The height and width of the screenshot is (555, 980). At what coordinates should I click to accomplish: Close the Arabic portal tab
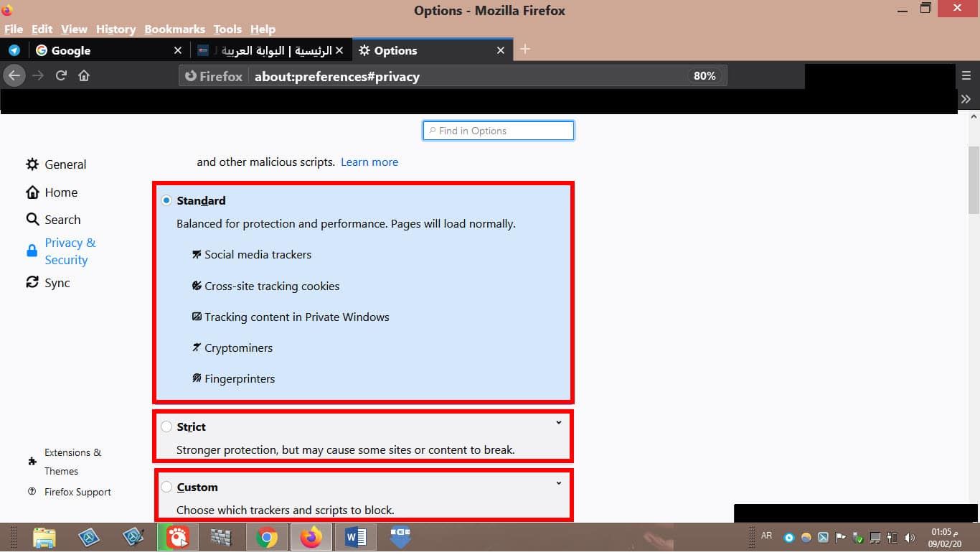[339, 50]
